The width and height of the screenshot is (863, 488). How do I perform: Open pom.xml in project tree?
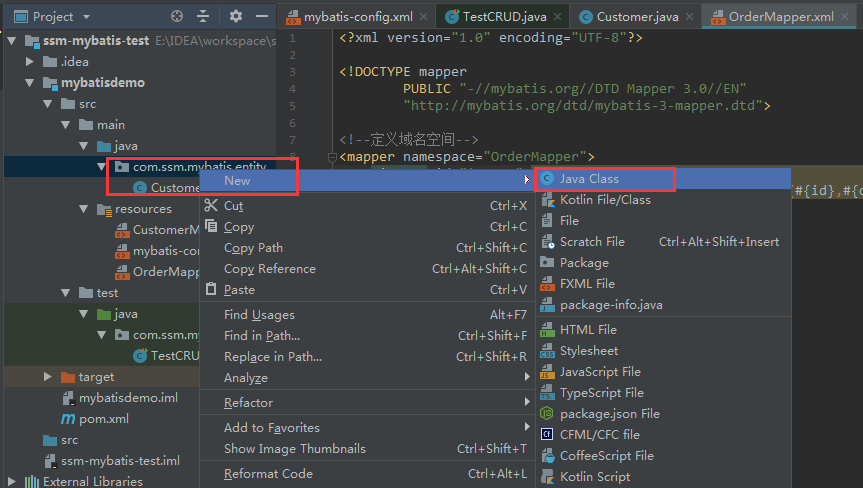coord(104,419)
